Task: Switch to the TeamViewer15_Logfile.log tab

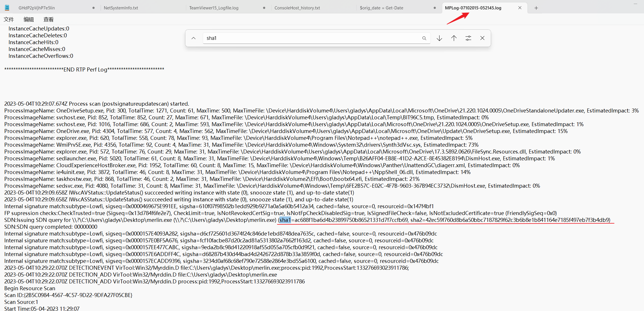Action: tap(214, 8)
